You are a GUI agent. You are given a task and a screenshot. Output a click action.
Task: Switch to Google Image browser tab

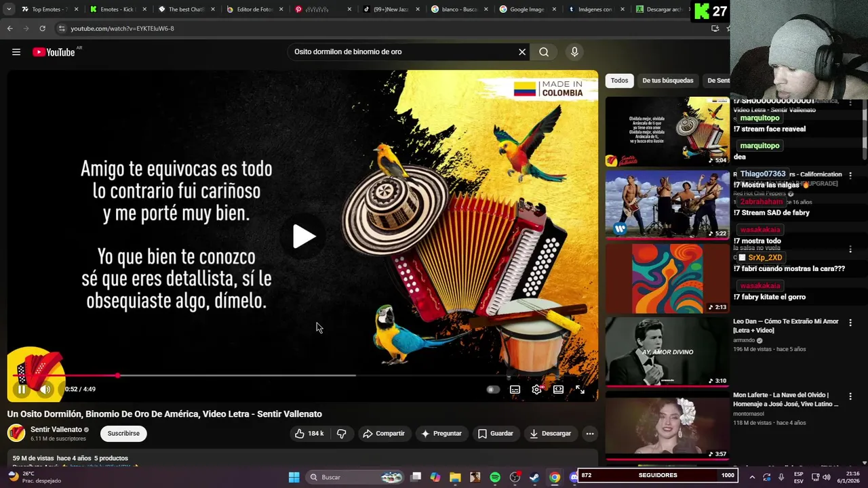tap(528, 9)
